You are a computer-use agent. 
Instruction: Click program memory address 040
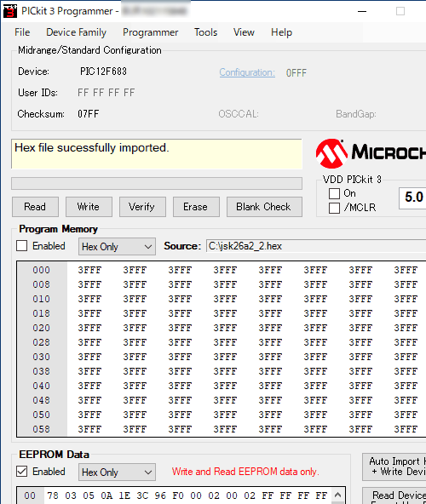pyautogui.click(x=42, y=386)
